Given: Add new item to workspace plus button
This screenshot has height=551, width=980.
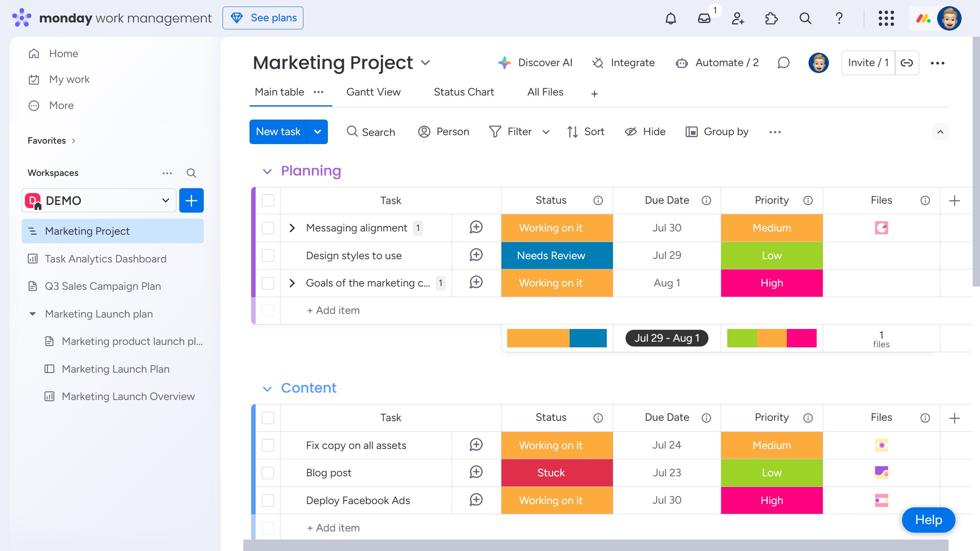Looking at the screenshot, I should [x=192, y=200].
